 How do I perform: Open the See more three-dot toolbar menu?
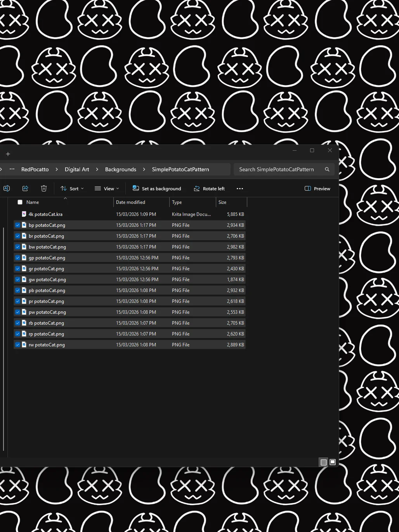[240, 189]
